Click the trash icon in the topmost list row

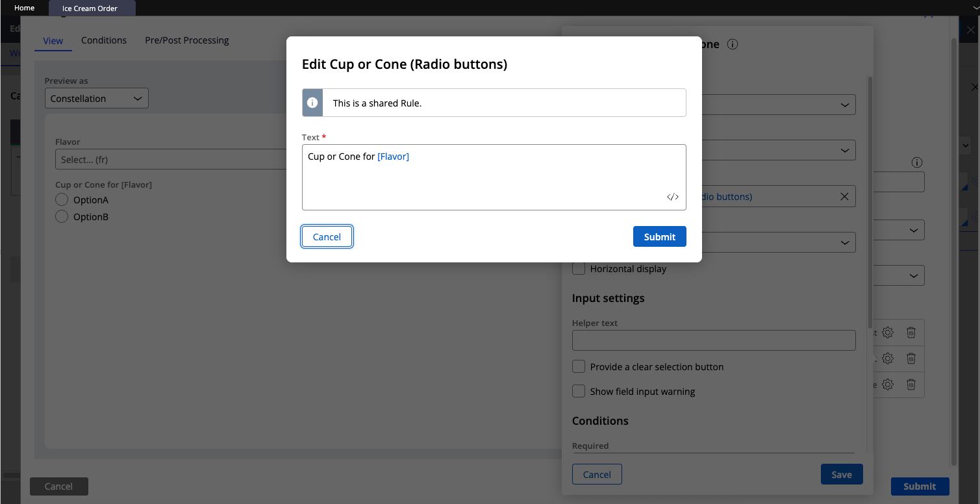coord(911,333)
